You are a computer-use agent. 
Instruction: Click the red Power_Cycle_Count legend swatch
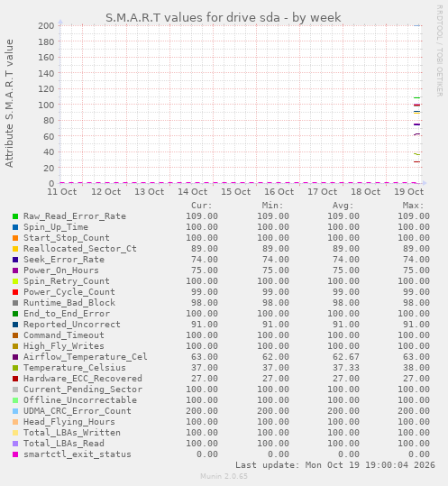pos(15,292)
